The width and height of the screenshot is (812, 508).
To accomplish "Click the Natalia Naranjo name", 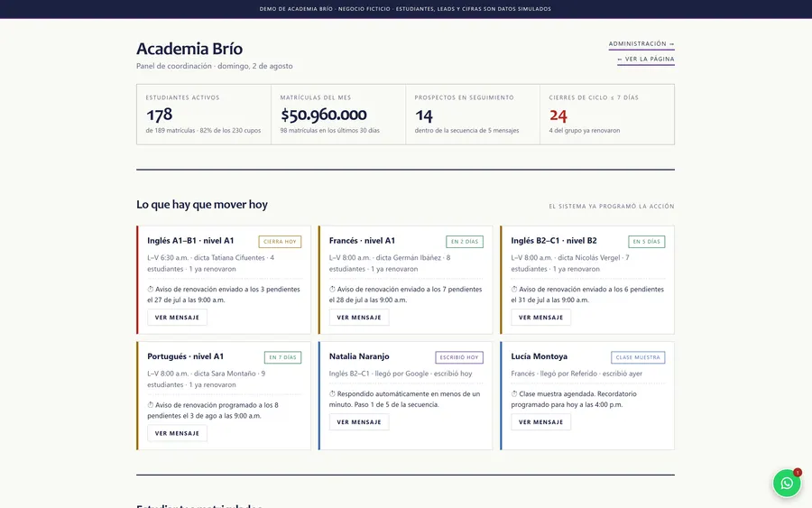I will point(359,356).
